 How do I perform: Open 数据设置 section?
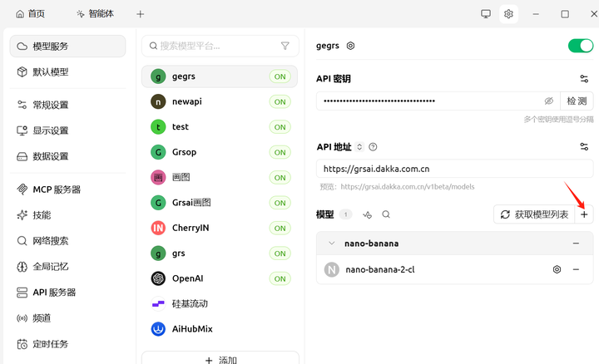pyautogui.click(x=67, y=156)
